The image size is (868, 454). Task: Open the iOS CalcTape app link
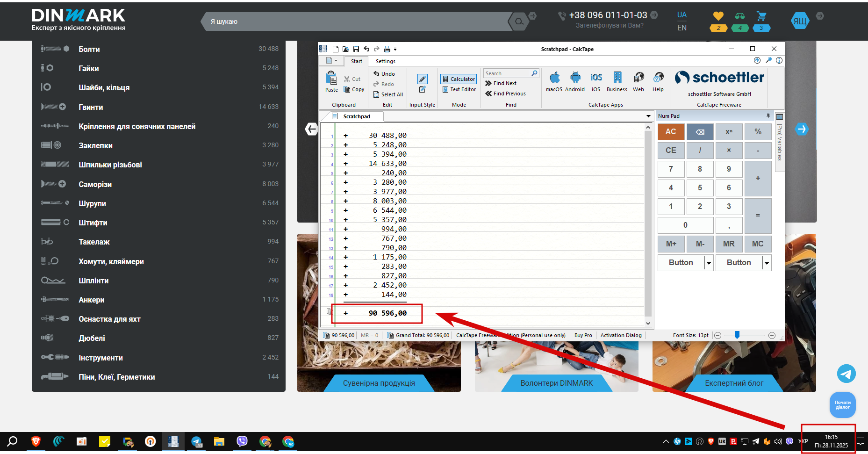(x=596, y=82)
